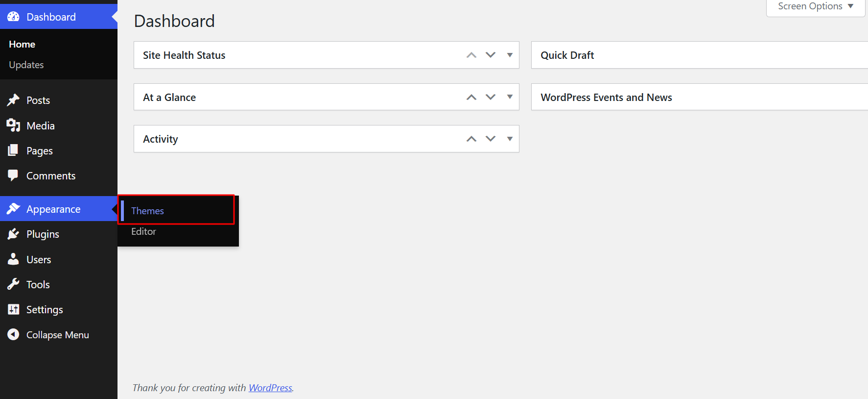Toggle Activity panel triangle
The width and height of the screenshot is (868, 399).
point(510,139)
